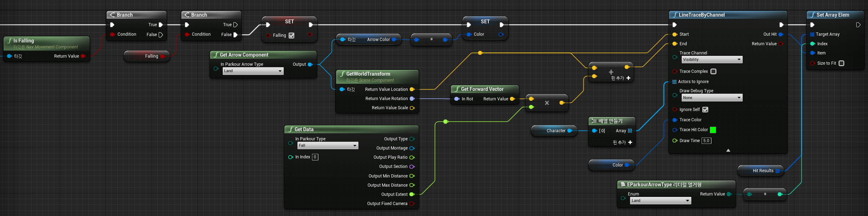Image resolution: width=868 pixels, height=216 pixels.
Task: Select the Get Data node title
Action: (x=304, y=129)
